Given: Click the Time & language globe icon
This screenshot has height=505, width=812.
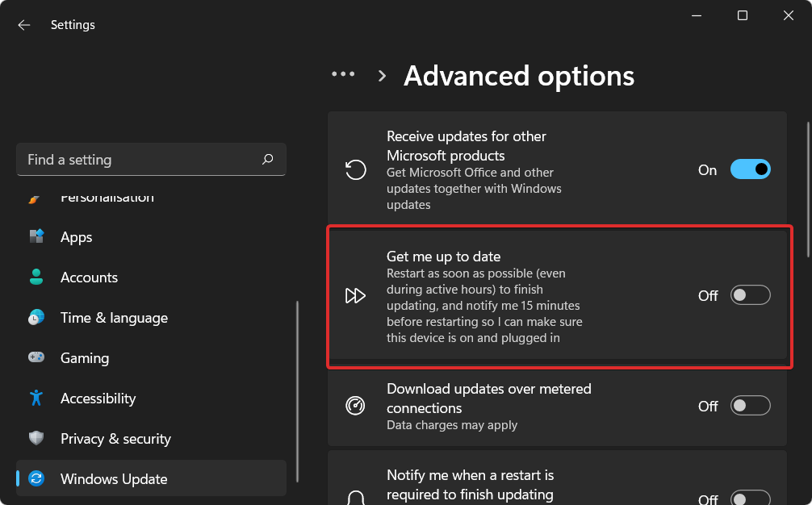Looking at the screenshot, I should tap(36, 317).
